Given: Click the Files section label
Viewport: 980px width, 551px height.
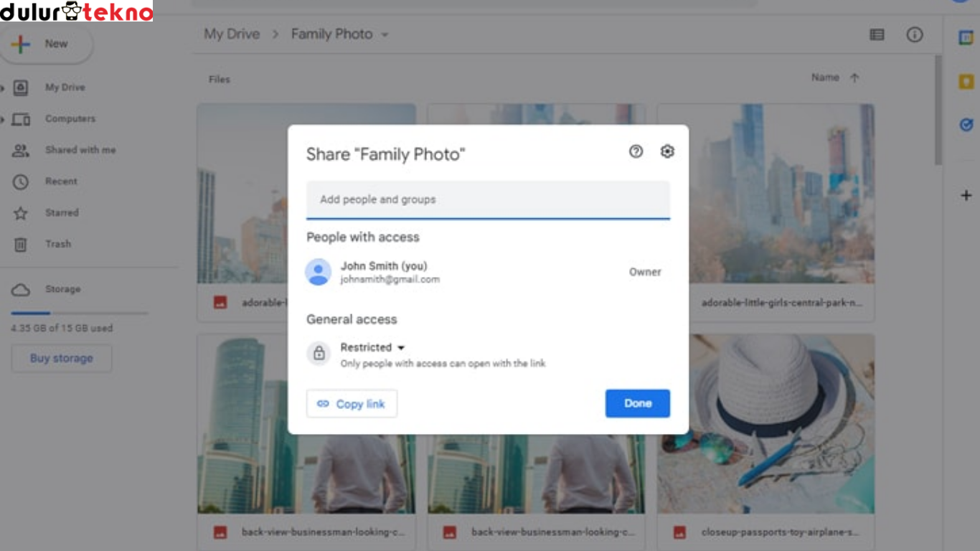Looking at the screenshot, I should (x=220, y=80).
